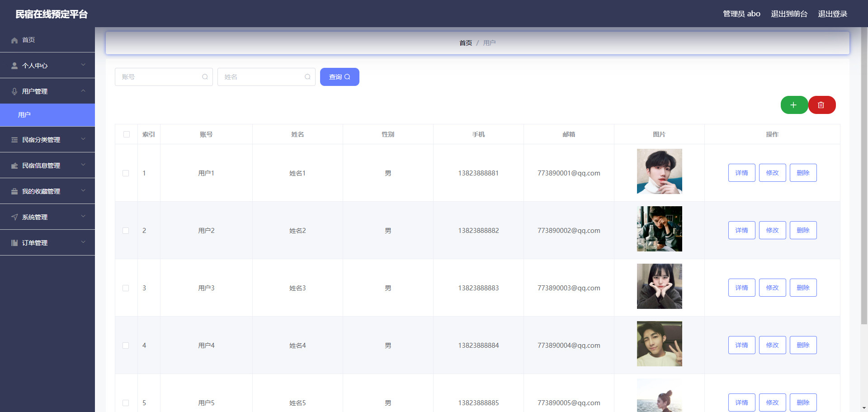Focus the 姓名 search input
The width and height of the screenshot is (868, 412).
[x=266, y=77]
